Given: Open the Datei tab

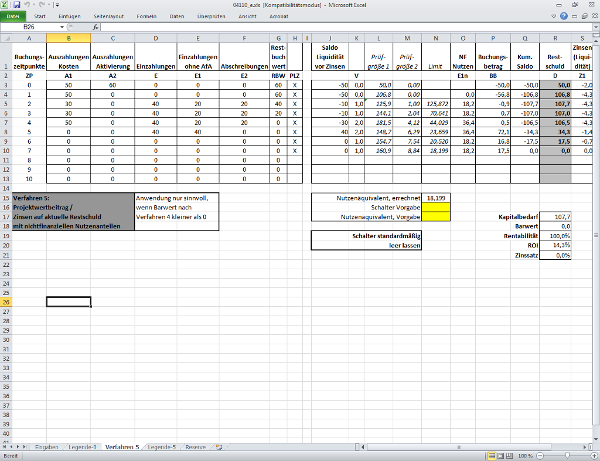Looking at the screenshot, I should (x=14, y=17).
